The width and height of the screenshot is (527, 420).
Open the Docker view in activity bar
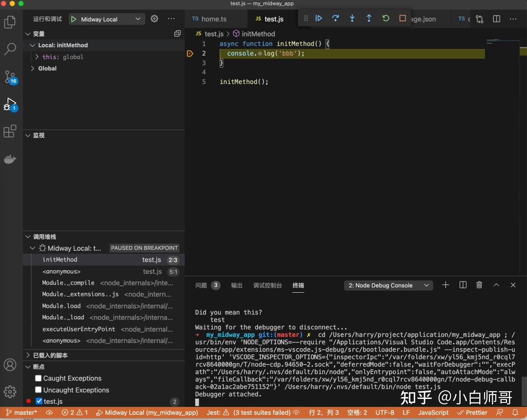pyautogui.click(x=10, y=159)
